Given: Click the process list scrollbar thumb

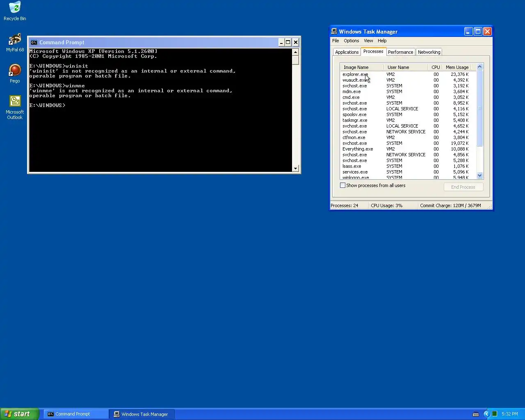Looking at the screenshot, I should (480, 108).
